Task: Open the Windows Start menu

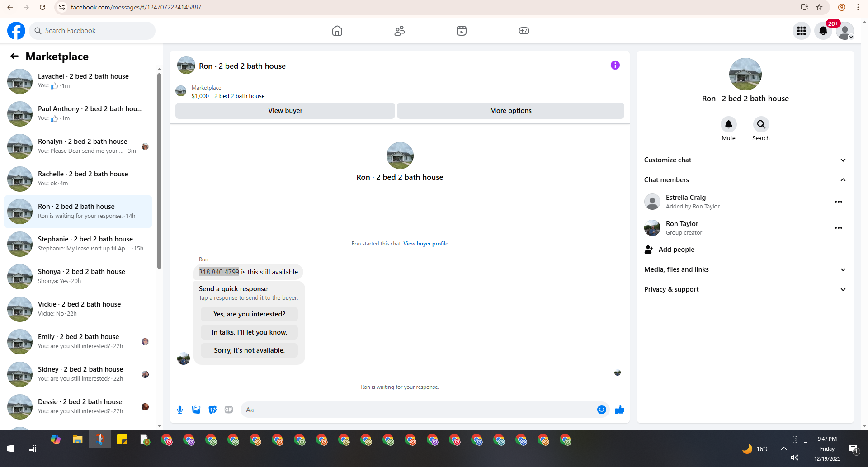Action: tap(11, 448)
